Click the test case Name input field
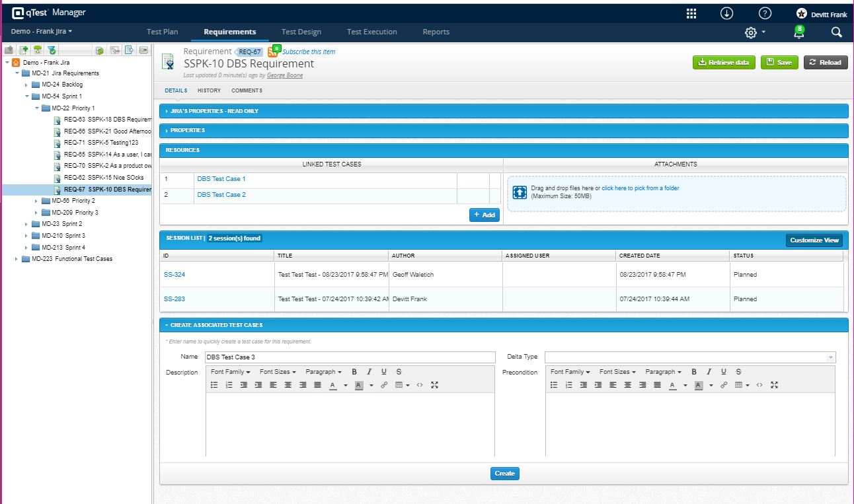The image size is (854, 504). coord(349,357)
